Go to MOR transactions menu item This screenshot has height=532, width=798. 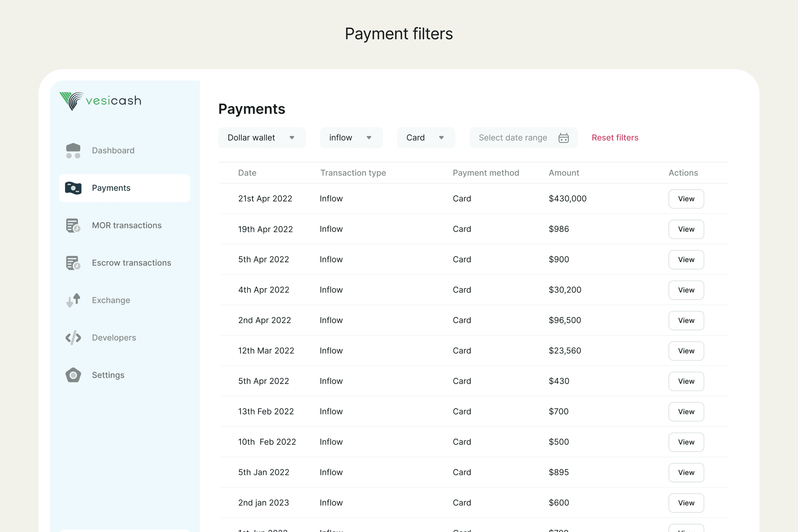[127, 225]
